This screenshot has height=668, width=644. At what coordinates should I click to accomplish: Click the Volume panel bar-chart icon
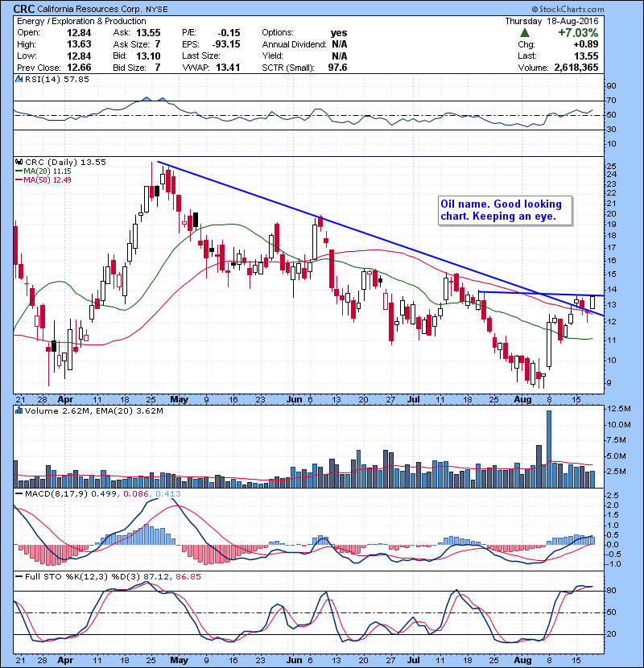[19, 410]
